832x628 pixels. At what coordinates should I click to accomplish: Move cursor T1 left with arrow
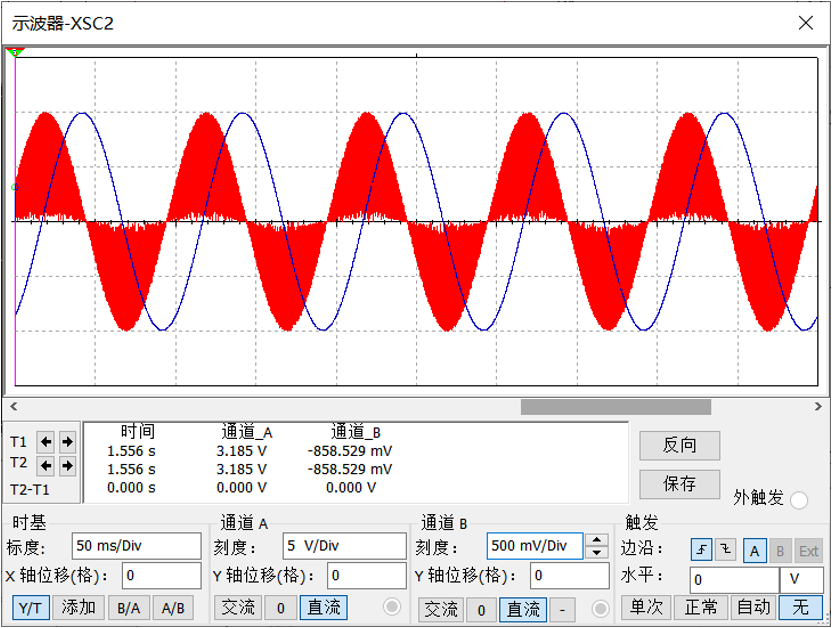[x=46, y=442]
